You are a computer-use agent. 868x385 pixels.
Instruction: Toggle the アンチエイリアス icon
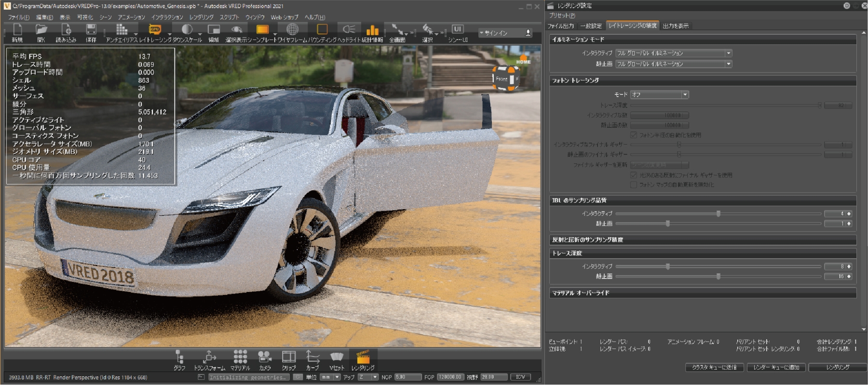[122, 30]
